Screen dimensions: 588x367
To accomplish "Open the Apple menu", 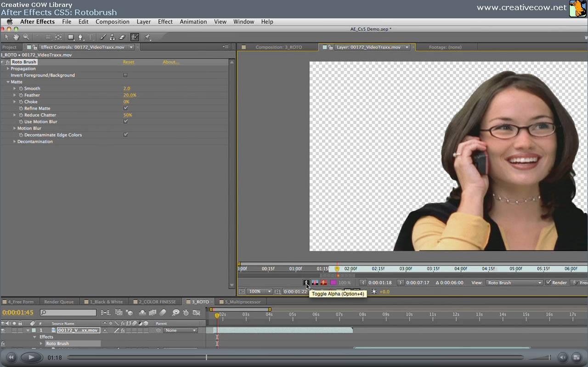I will click(x=9, y=22).
